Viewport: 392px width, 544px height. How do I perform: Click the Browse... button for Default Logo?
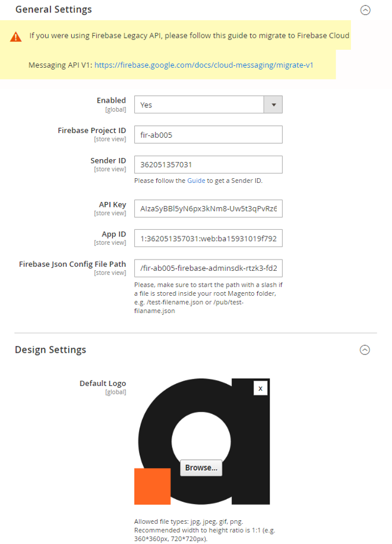point(201,467)
